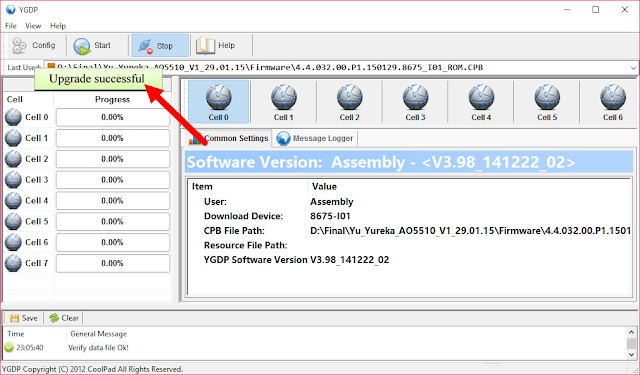Select Cell 1 globe in top strip
The image size is (640, 375).
click(284, 102)
